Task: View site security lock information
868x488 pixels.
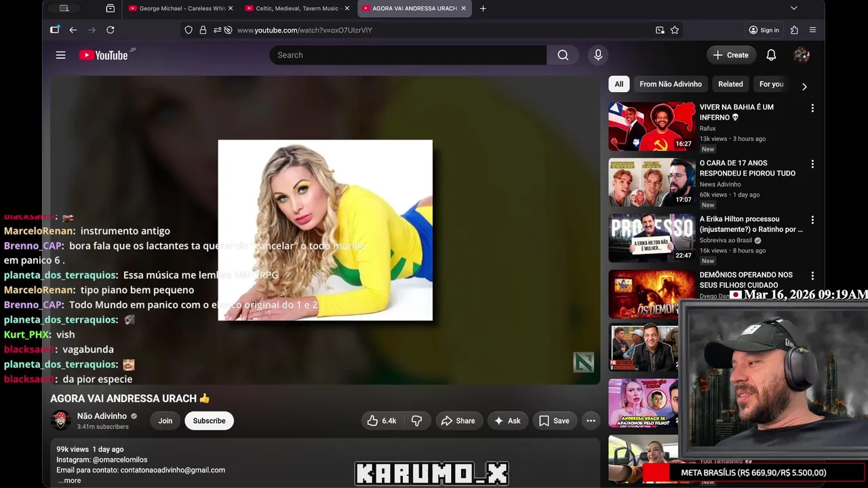Action: tap(203, 30)
